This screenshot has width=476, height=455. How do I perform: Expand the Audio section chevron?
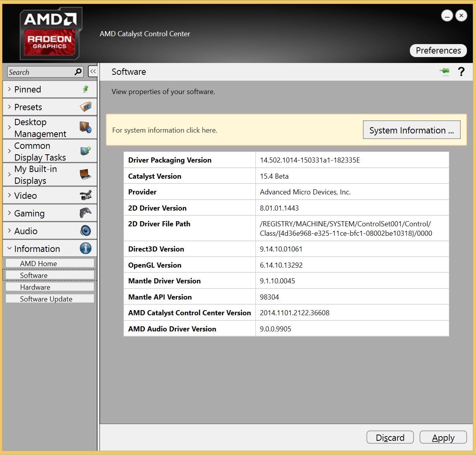coord(9,231)
